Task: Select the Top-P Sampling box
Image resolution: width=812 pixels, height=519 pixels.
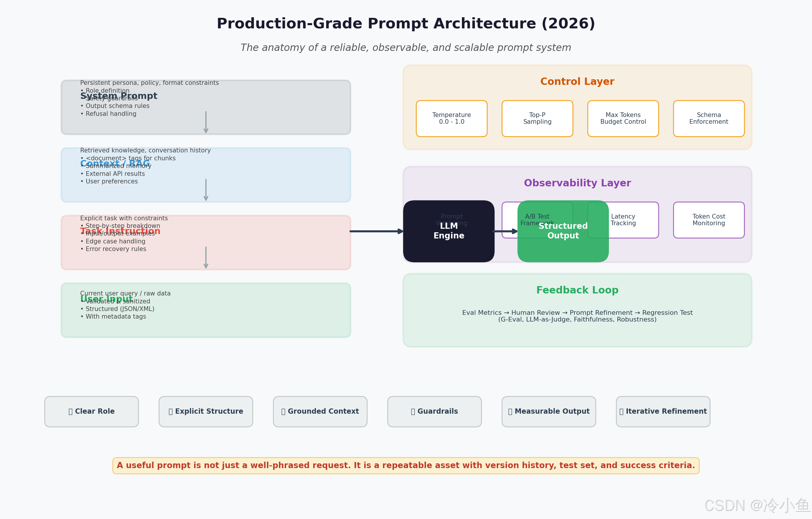Action: (537, 118)
